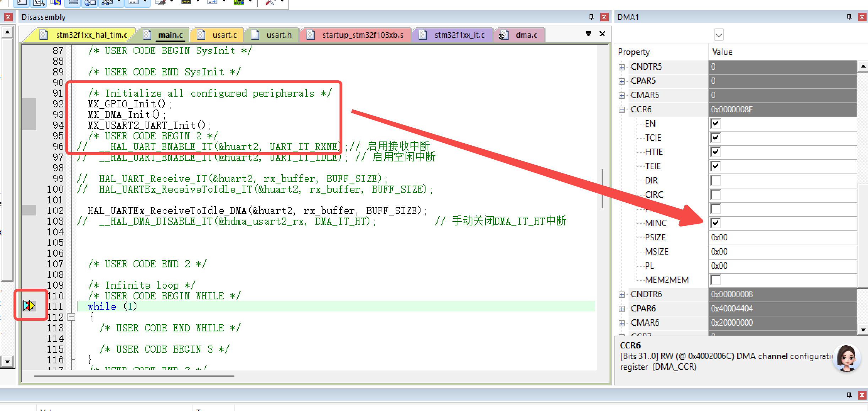The image size is (868, 411).
Task: Open the active files list arrow
Action: [x=588, y=34]
